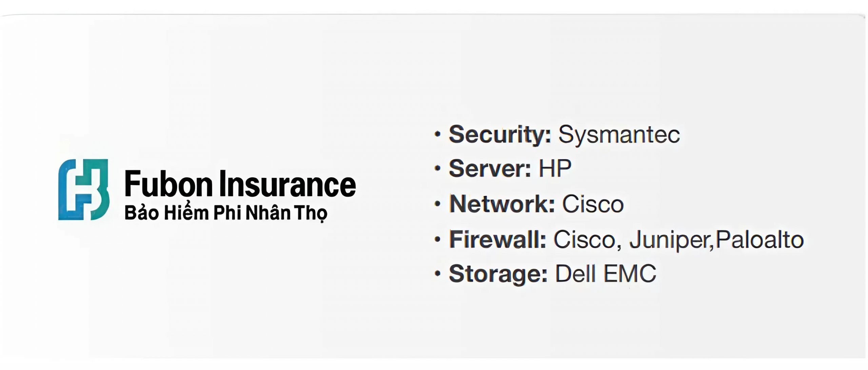Click the bullet before "Network"
This screenshot has width=868, height=370.
pyautogui.click(x=438, y=204)
